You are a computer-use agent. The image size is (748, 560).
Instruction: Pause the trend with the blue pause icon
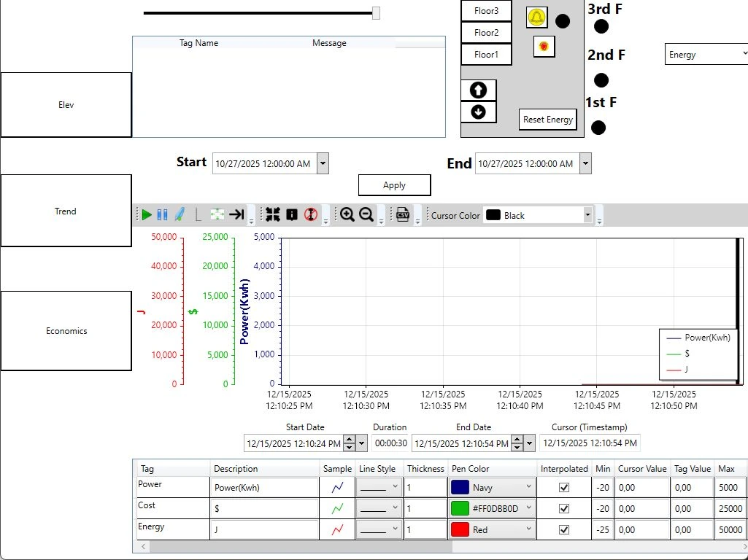[162, 215]
